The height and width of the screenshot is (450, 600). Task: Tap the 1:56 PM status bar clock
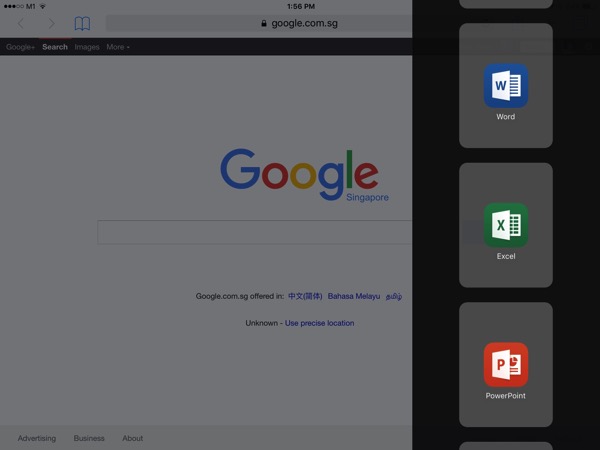(x=301, y=6)
